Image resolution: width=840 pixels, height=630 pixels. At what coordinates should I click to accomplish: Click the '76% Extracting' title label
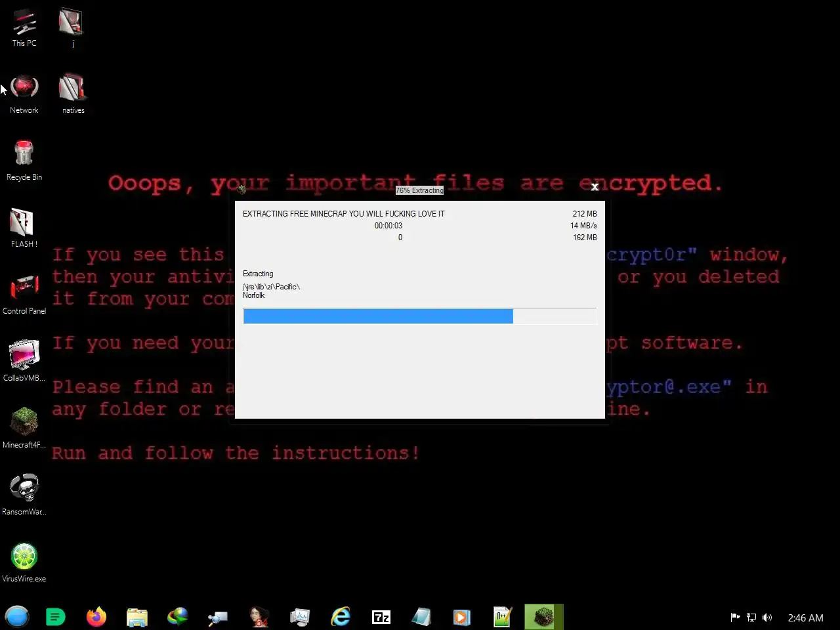[419, 190]
